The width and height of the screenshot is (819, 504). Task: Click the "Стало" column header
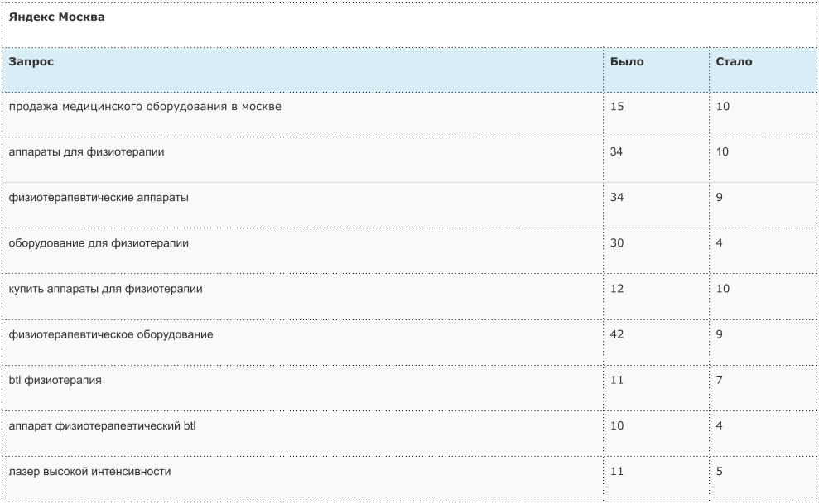click(734, 61)
